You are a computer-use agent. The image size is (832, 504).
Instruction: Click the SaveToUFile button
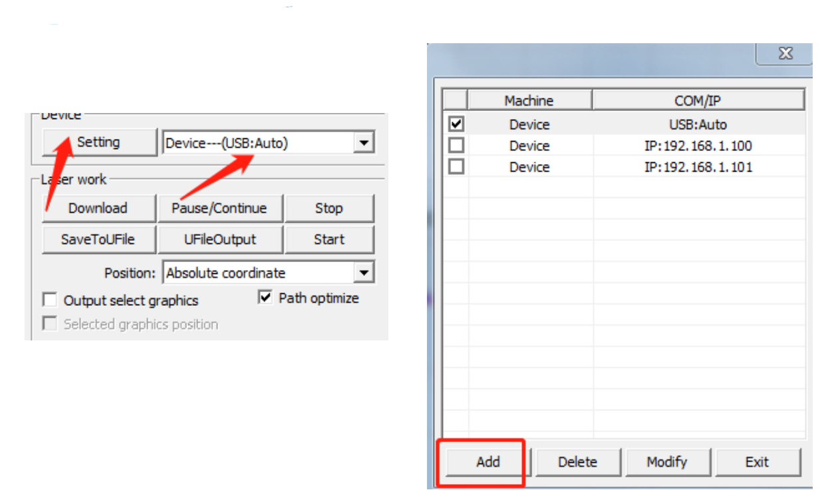[98, 240]
